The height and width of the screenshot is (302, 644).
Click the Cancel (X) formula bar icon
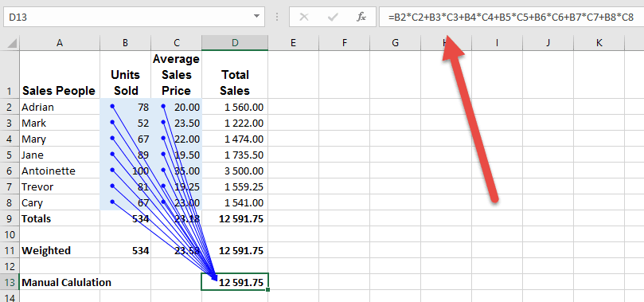[303, 17]
